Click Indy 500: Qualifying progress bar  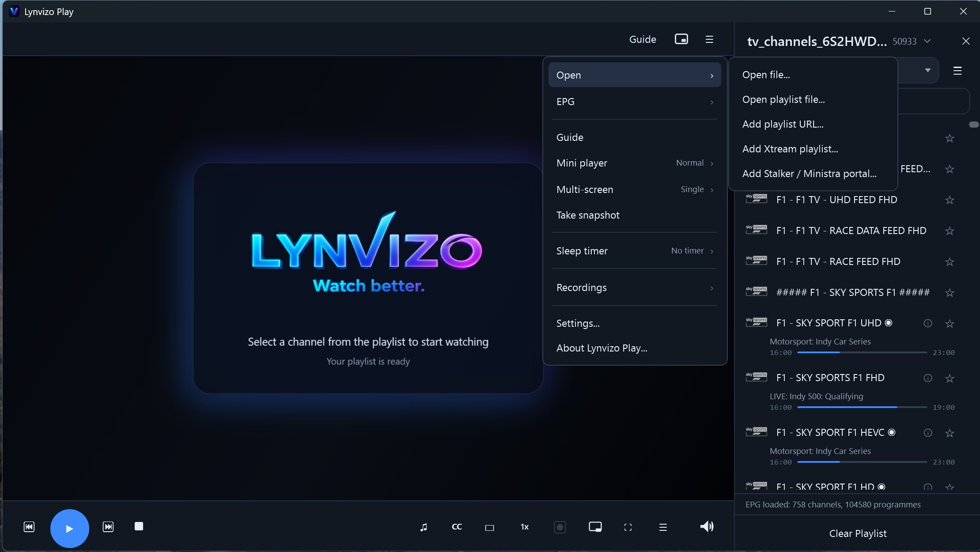[x=862, y=407]
